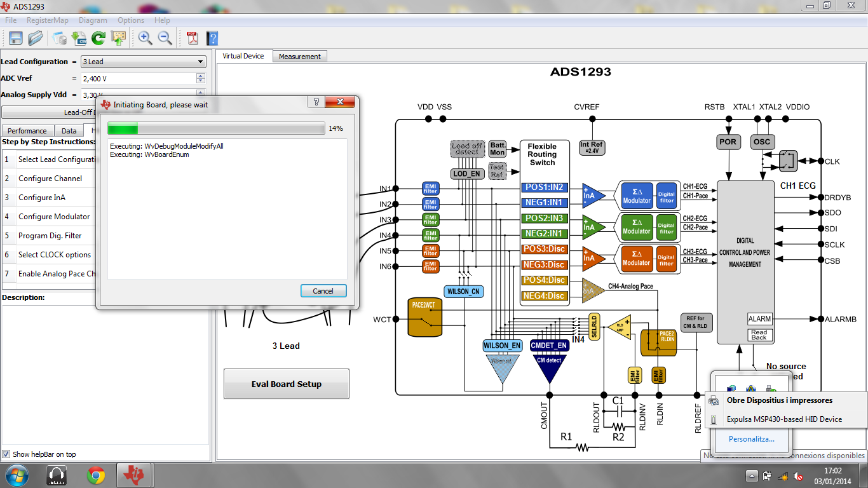This screenshot has width=868, height=488.
Task: Switch to the Virtual Device tab
Action: click(243, 56)
